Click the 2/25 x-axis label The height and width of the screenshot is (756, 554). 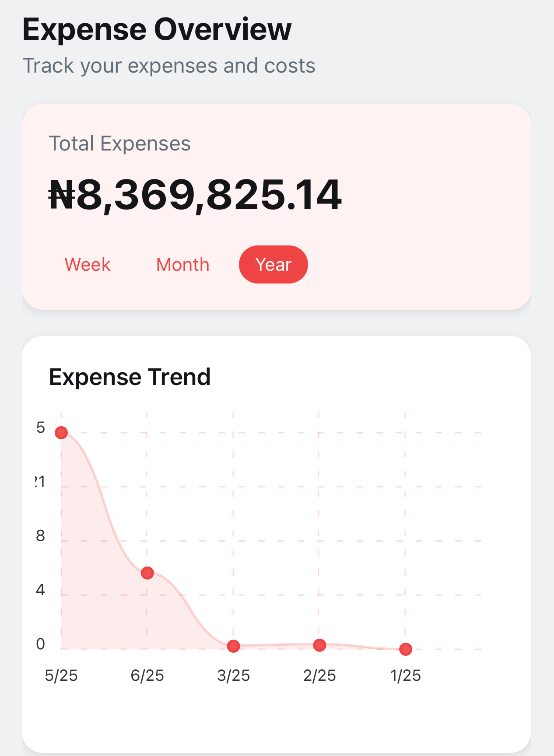(x=320, y=675)
